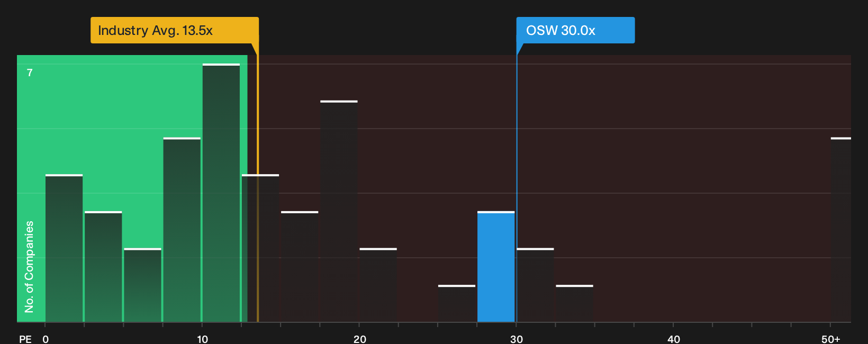Screen dimensions: 868x344
Task: Click the x-axis label '20'
Action: [360, 339]
